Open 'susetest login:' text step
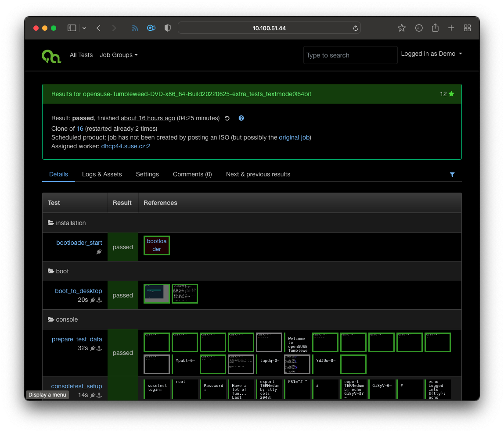The width and height of the screenshot is (504, 433). point(157,389)
